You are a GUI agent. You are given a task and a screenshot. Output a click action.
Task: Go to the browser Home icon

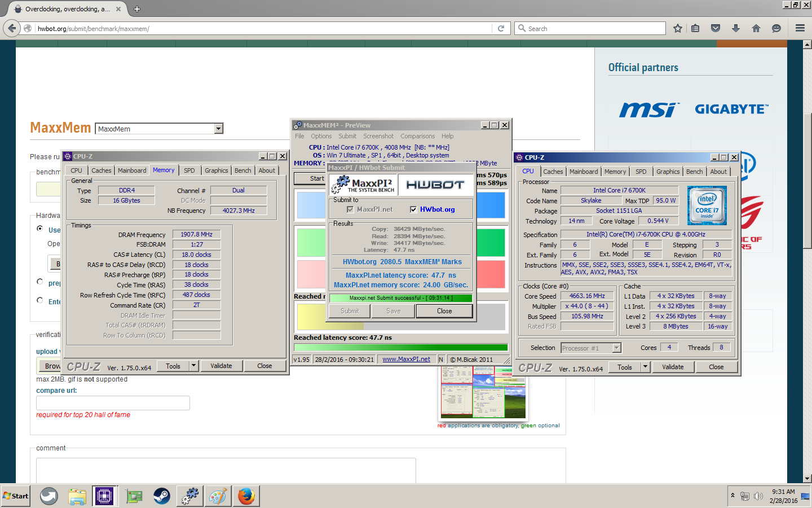click(x=756, y=28)
